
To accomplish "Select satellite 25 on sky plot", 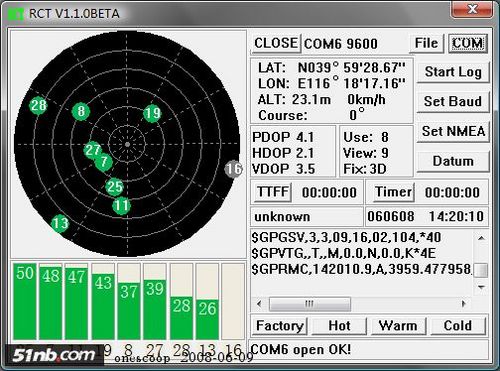I will 115,187.
